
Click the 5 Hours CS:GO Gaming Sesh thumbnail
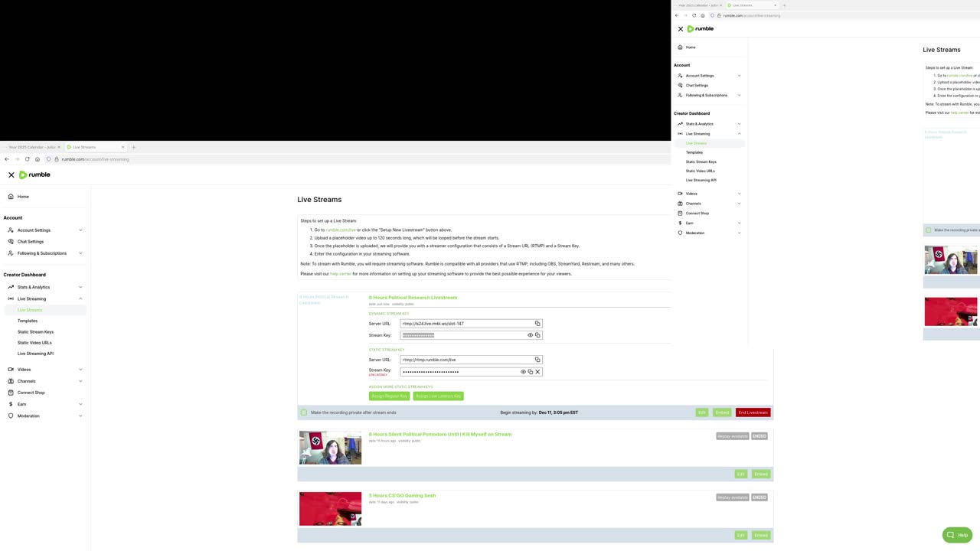tap(330, 509)
